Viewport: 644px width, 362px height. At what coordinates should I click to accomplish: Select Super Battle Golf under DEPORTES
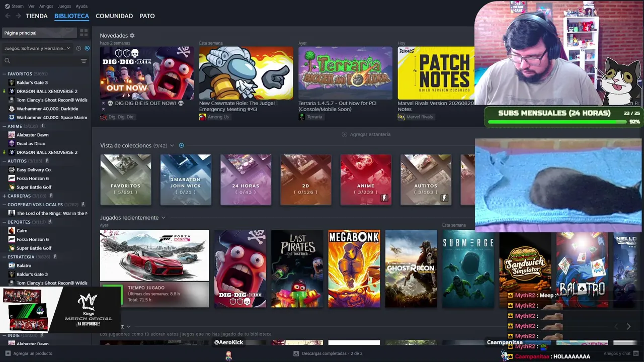tap(34, 248)
